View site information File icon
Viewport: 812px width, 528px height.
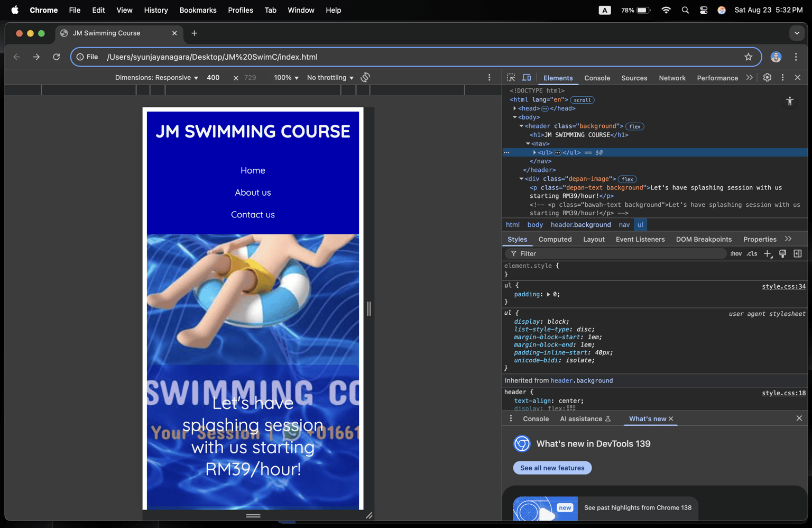point(87,57)
